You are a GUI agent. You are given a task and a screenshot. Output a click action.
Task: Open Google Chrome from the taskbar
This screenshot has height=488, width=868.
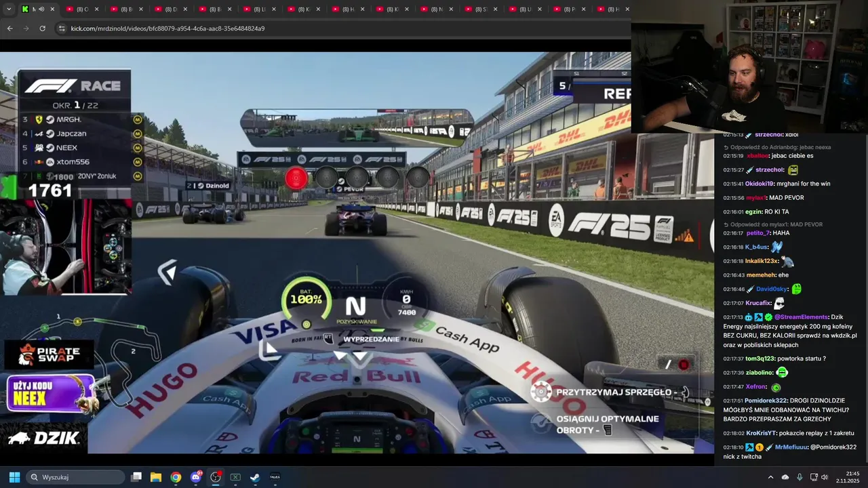pyautogui.click(x=176, y=477)
